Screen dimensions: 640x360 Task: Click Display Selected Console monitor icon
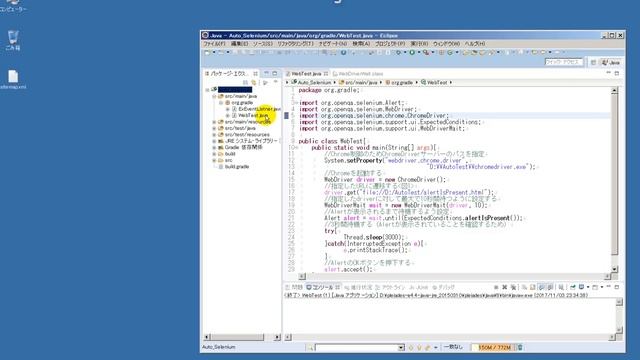coord(581,287)
